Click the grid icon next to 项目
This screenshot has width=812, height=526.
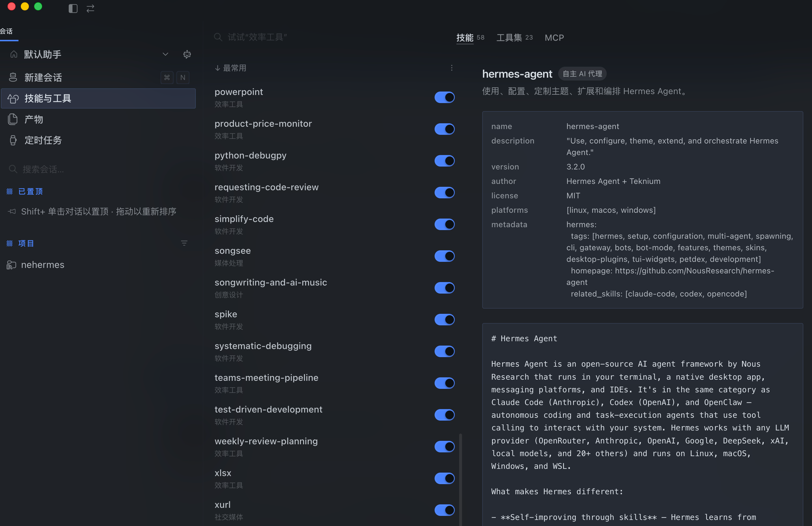(x=10, y=243)
